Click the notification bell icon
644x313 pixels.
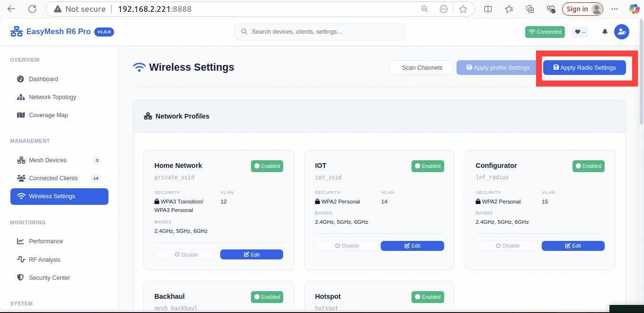[605, 32]
